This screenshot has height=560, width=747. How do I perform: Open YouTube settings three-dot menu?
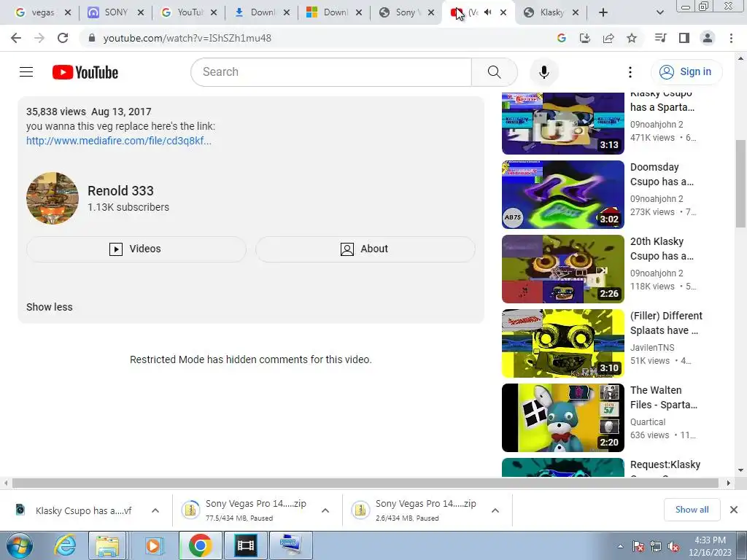tap(630, 72)
